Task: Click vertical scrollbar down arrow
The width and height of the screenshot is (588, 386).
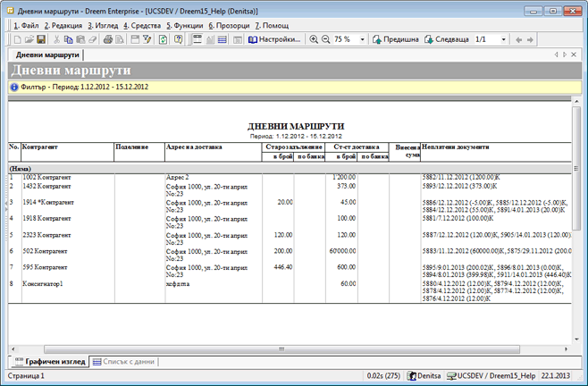Action: [576, 340]
